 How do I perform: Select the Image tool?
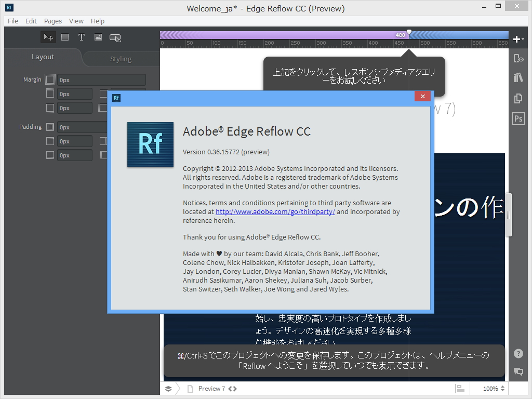(98, 37)
